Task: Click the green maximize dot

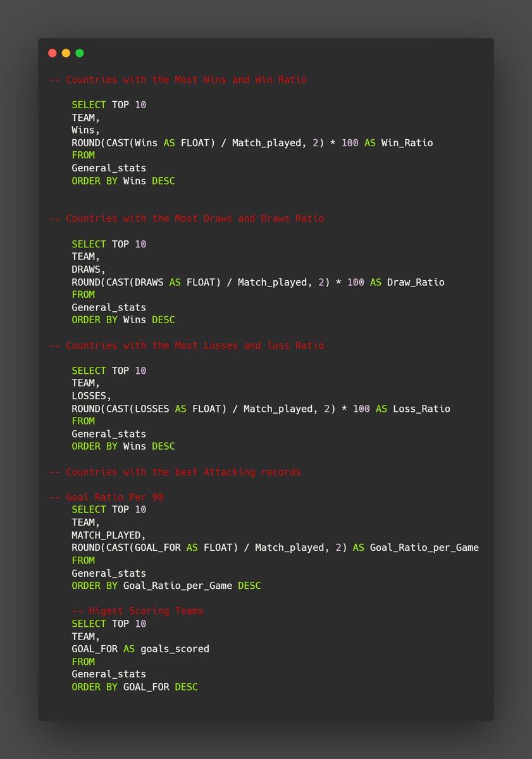Action: pos(80,53)
